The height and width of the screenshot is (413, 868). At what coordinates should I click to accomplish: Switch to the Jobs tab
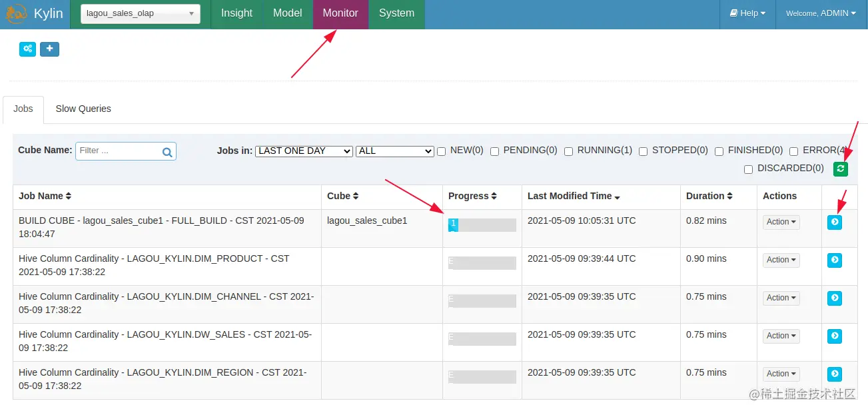(23, 109)
